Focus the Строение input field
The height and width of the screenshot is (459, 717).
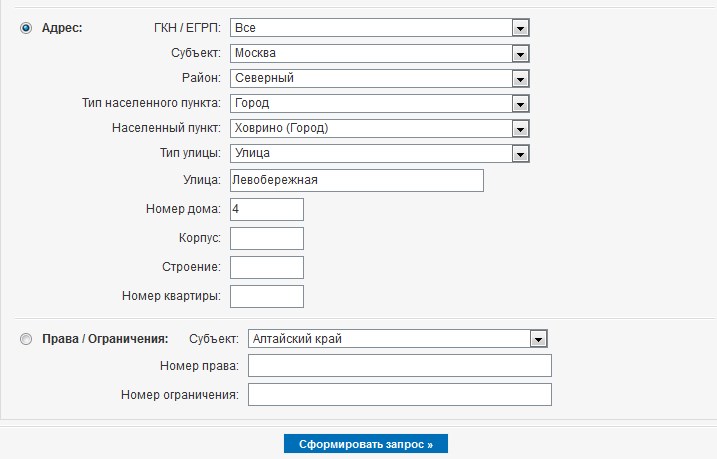(266, 267)
